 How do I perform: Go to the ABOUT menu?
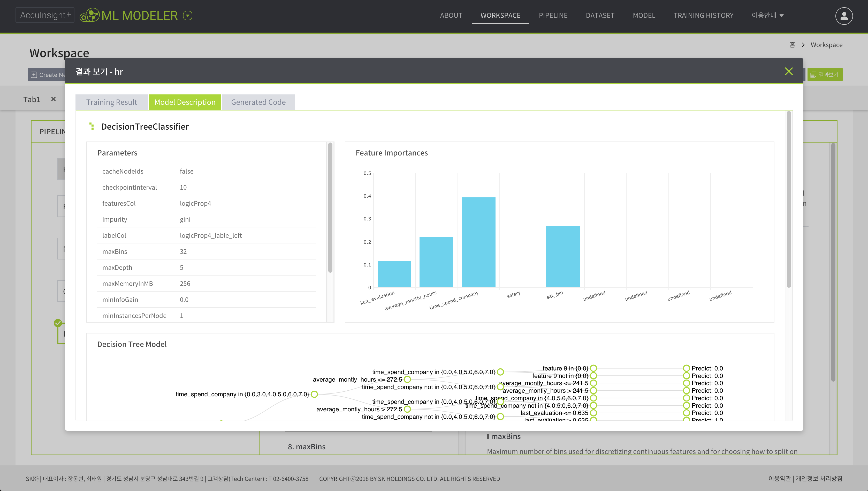pyautogui.click(x=451, y=16)
